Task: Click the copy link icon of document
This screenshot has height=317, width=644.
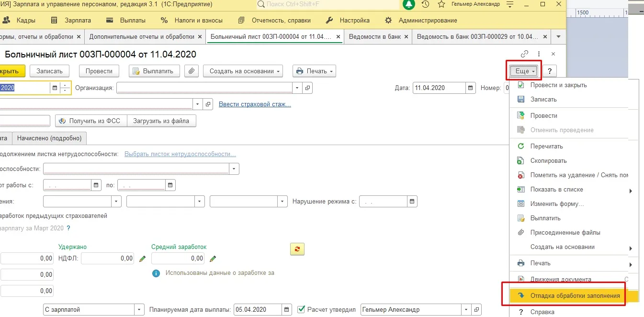Action: [x=525, y=54]
